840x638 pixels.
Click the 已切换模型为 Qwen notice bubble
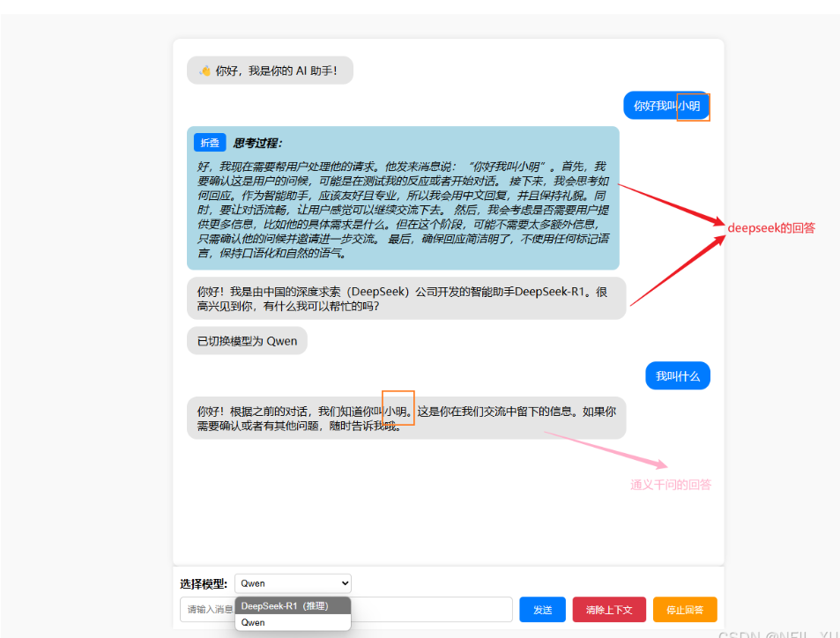click(x=247, y=341)
